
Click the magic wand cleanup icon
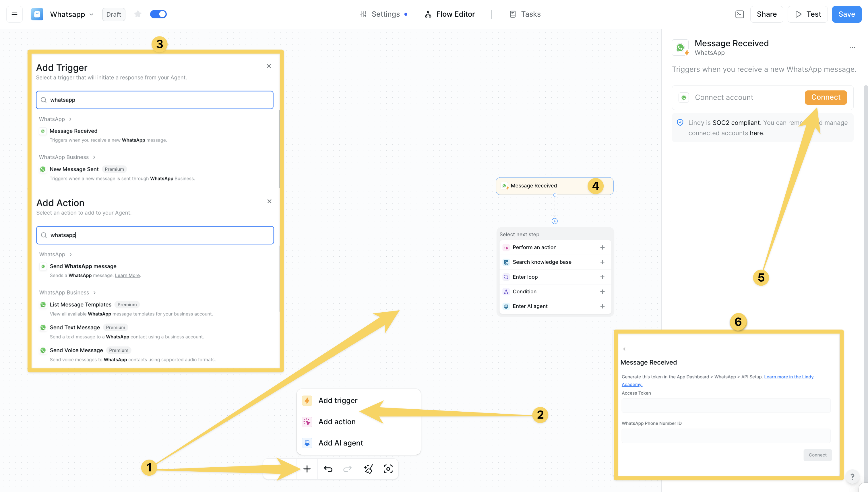[368, 469]
